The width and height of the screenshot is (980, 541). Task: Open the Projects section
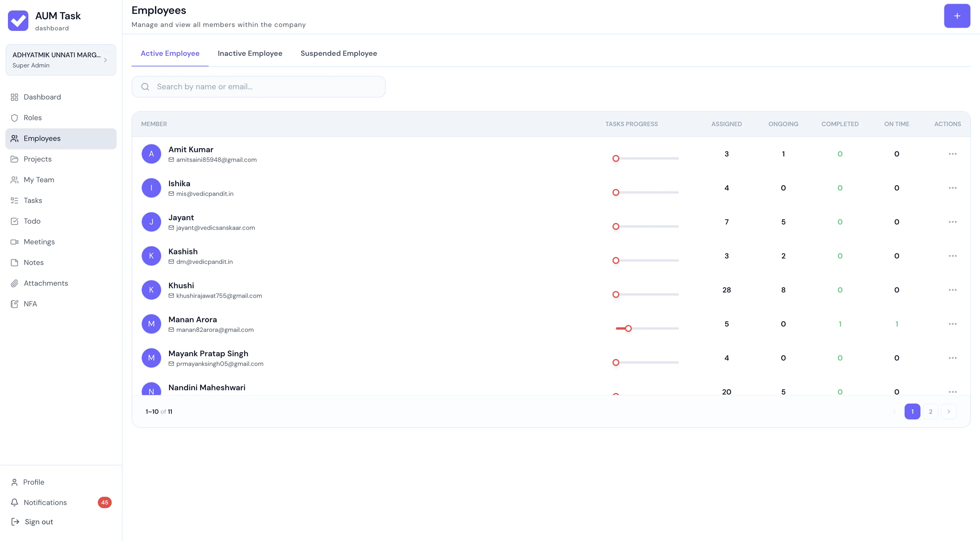pyautogui.click(x=61, y=159)
